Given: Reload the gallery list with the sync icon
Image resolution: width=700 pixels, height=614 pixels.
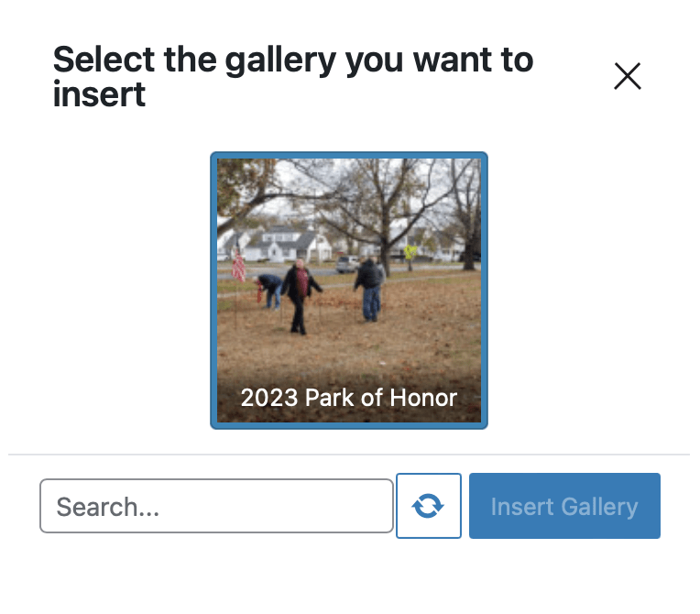Looking at the screenshot, I should click(x=428, y=506).
